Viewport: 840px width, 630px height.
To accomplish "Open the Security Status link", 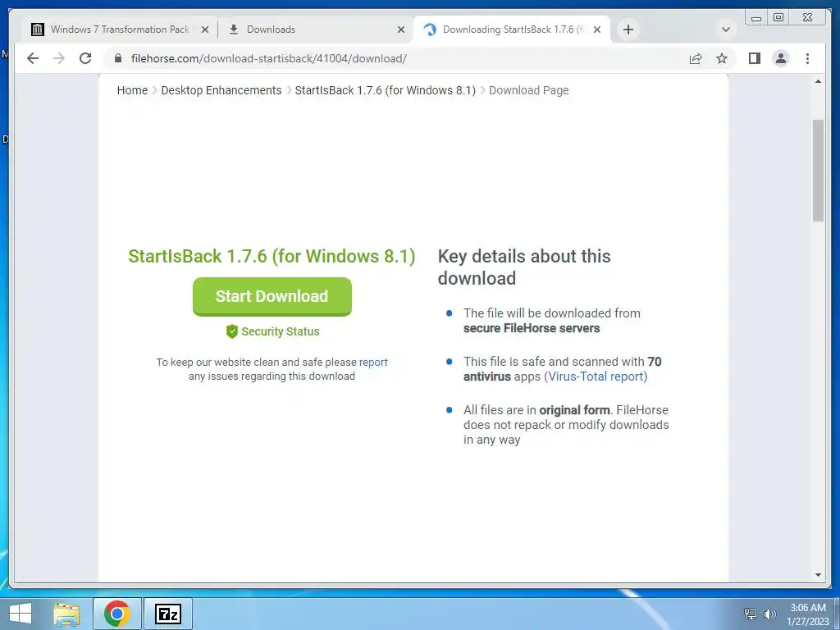I will (281, 331).
